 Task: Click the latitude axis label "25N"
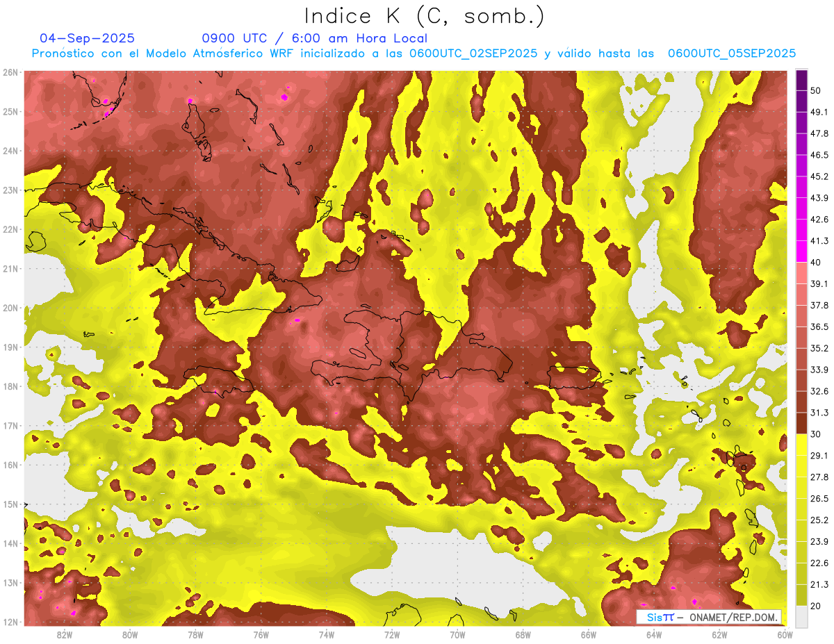coord(10,112)
